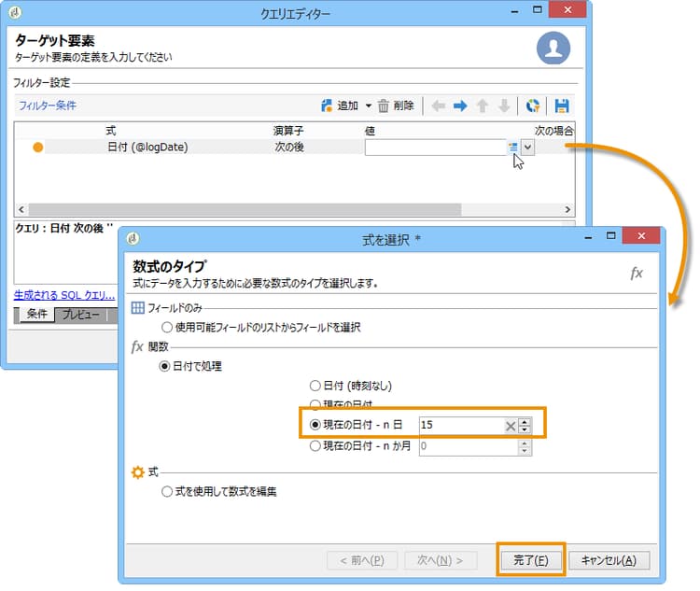Select 使用可能フィールドのリストからフィールドを選択 radio button
Screen dimensions: 700x591
coord(166,328)
